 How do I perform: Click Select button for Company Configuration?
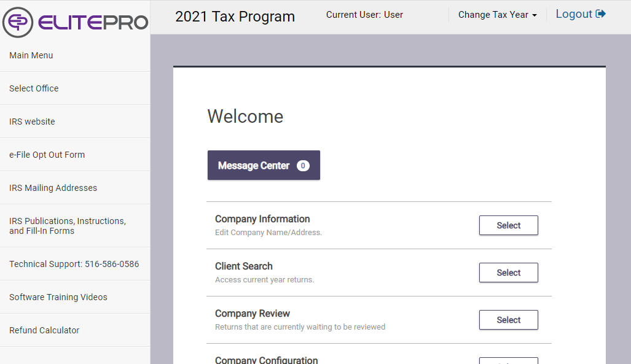click(x=508, y=361)
